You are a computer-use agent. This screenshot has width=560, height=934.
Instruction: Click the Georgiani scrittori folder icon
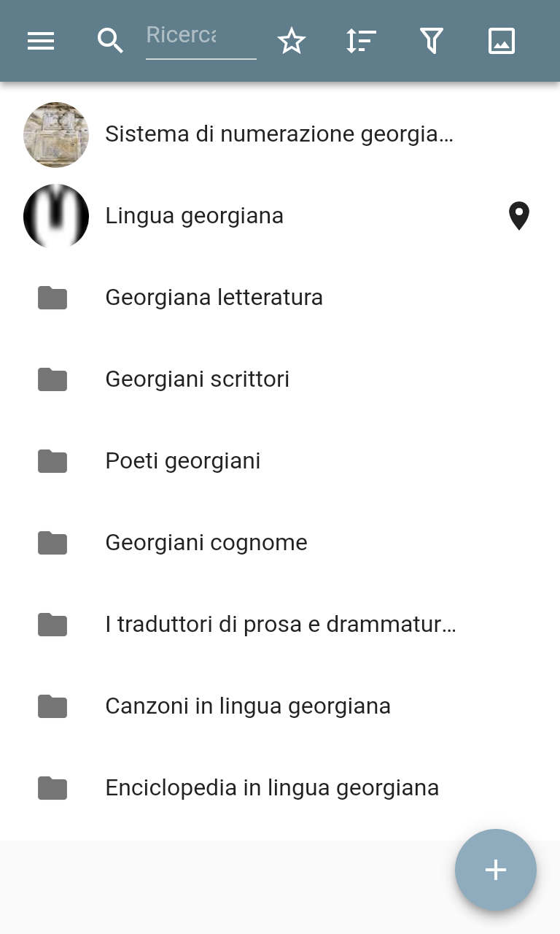(x=52, y=379)
